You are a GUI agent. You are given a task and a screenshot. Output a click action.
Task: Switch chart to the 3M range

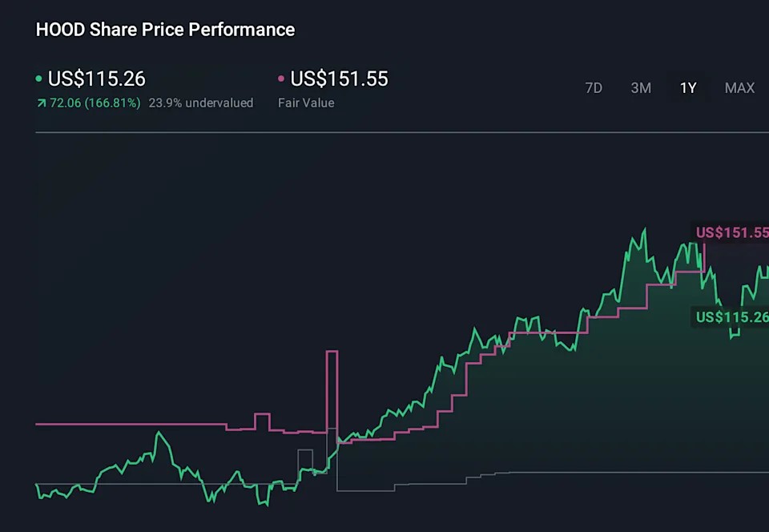(x=641, y=88)
